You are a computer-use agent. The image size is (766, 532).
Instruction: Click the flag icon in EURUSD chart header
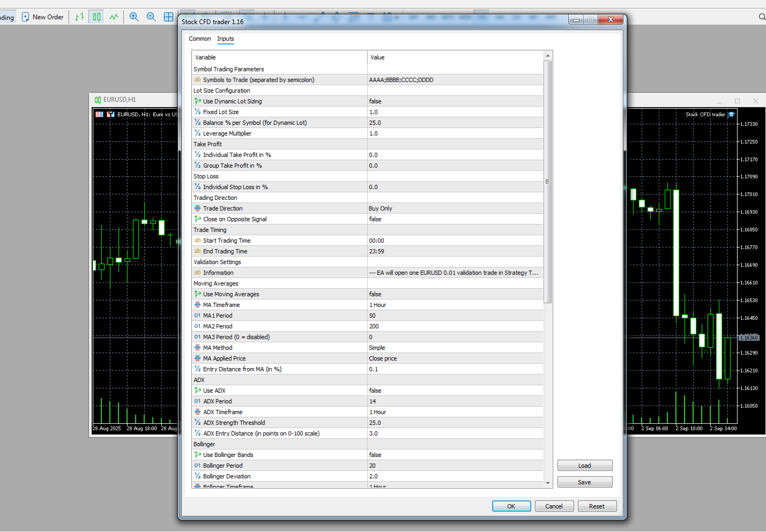(110, 114)
